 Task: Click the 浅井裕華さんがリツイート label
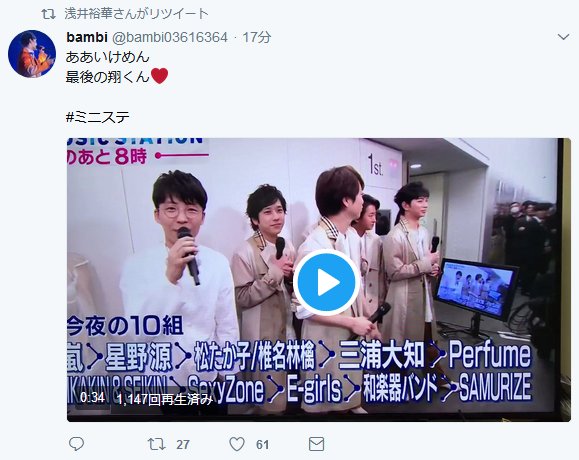pos(136,14)
